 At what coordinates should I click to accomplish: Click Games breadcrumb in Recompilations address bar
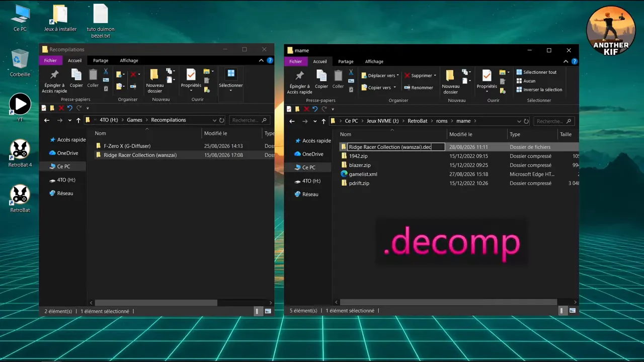134,120
